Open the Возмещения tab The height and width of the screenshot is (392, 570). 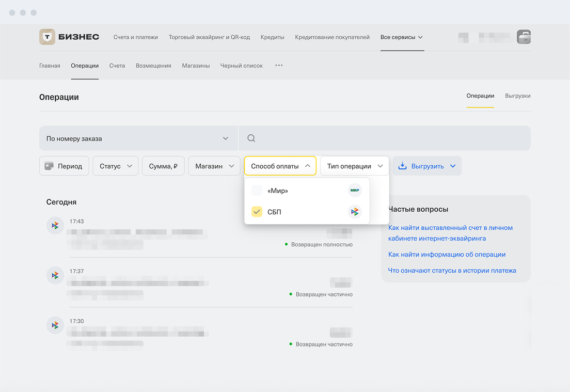point(153,66)
